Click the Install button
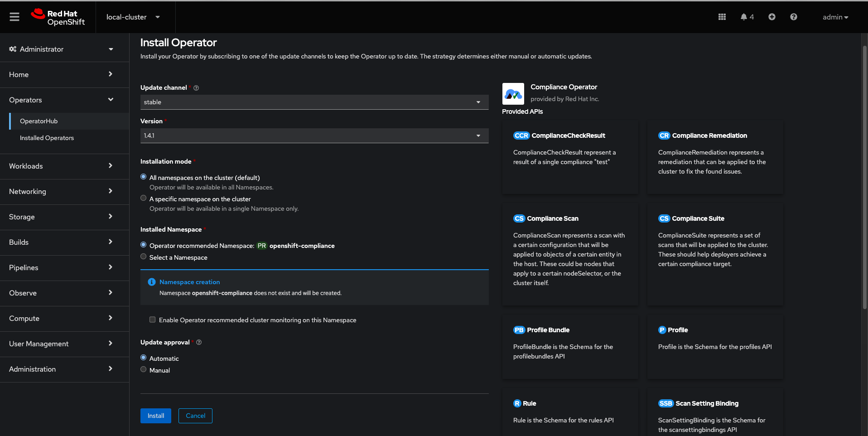 coord(156,416)
